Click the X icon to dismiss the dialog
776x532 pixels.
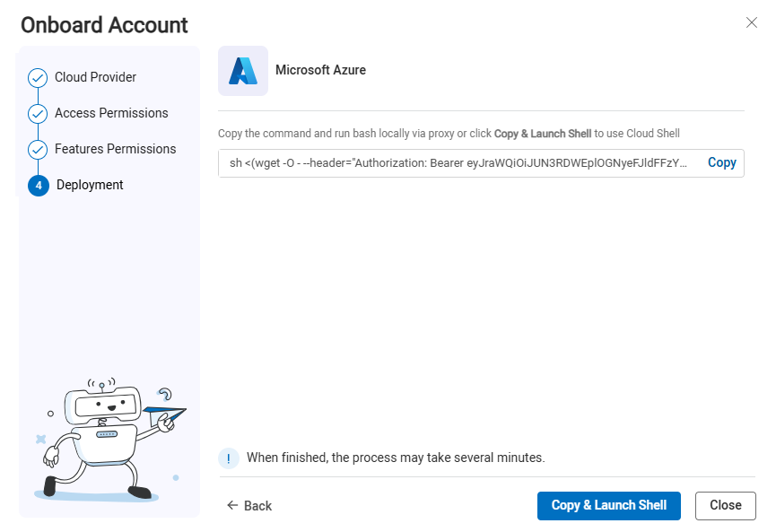point(752,22)
